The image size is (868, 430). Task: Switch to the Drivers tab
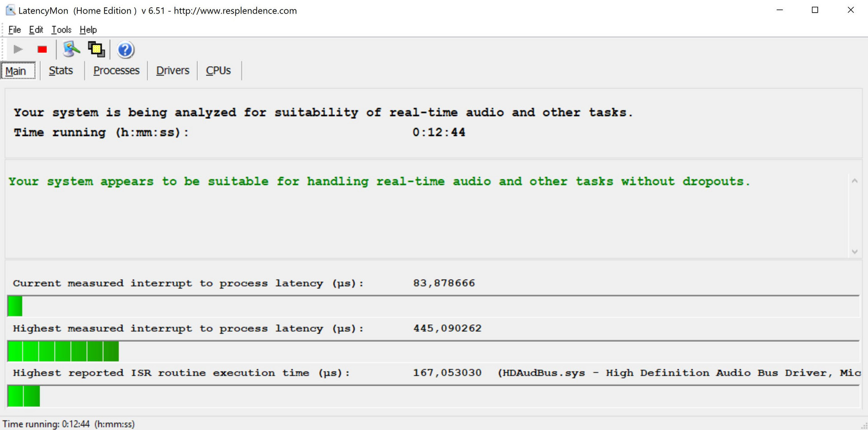tap(173, 70)
